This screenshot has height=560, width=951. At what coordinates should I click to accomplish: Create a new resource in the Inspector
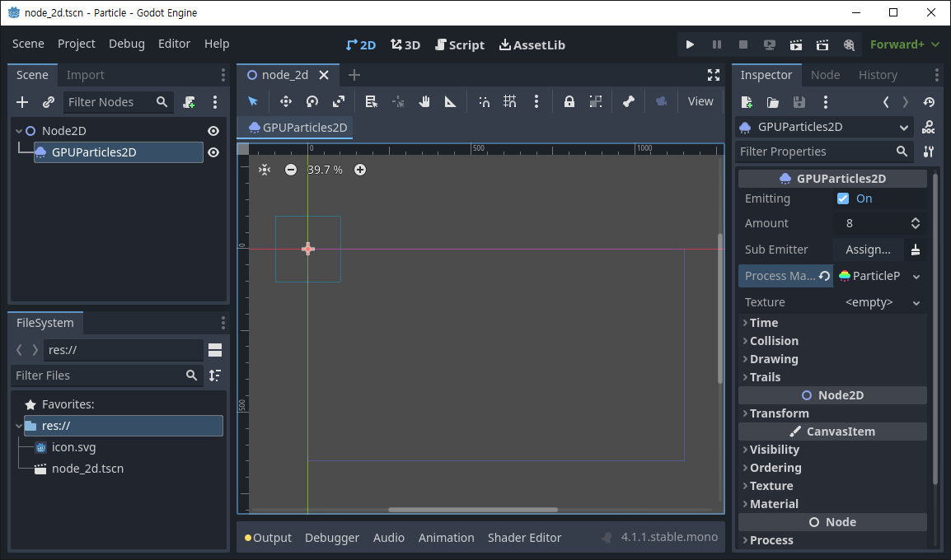coord(747,102)
